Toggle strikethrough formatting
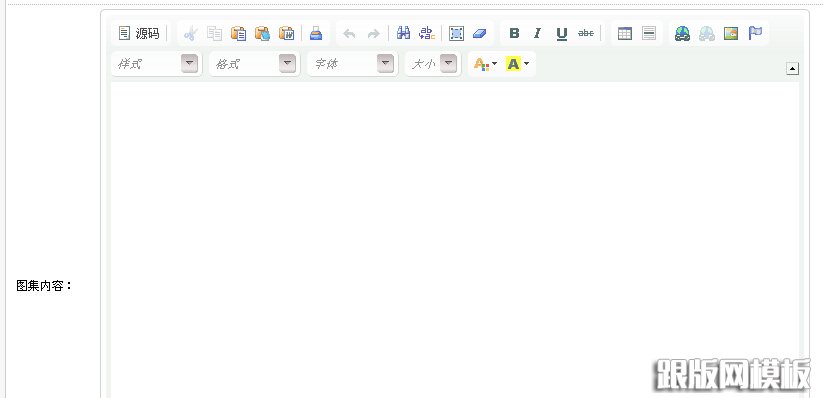The width and height of the screenshot is (823, 398). coord(586,34)
